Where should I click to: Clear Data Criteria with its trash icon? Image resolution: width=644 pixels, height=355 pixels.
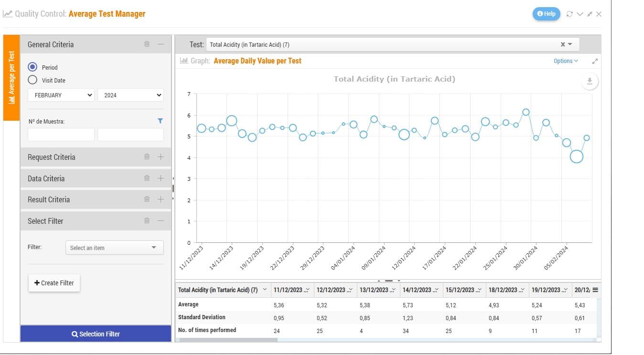click(147, 178)
